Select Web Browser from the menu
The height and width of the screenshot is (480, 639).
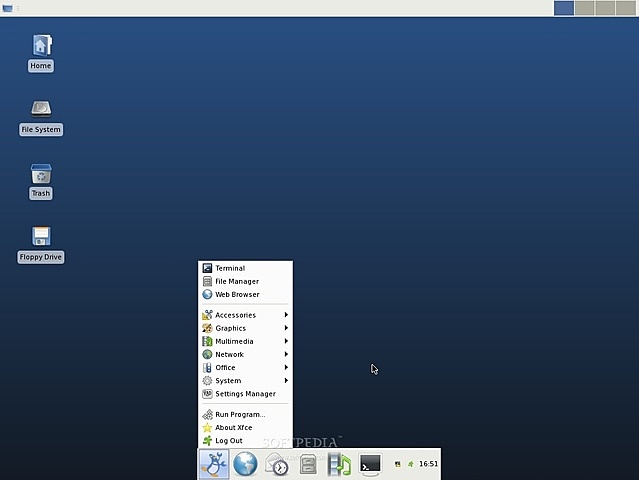245,294
